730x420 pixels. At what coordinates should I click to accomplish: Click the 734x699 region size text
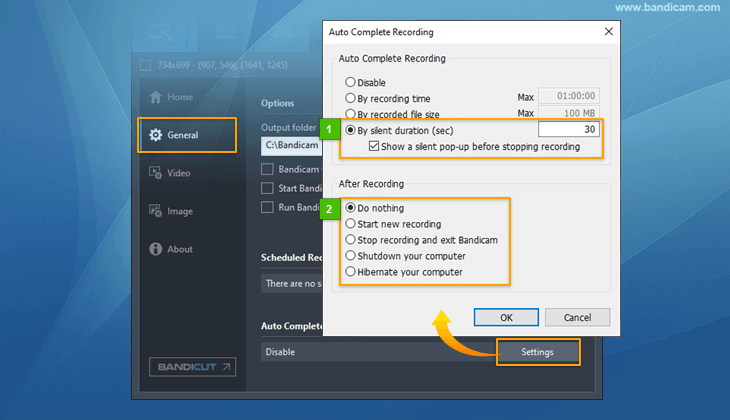pyautogui.click(x=176, y=65)
